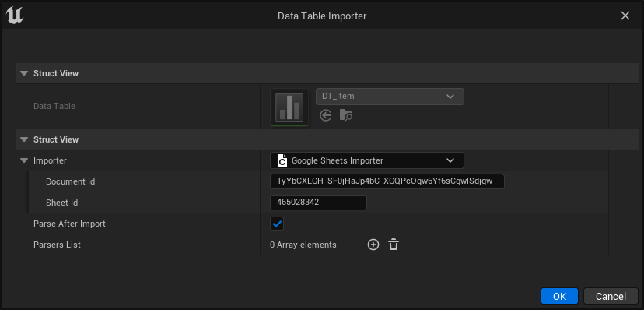Click the Cancel button
Image resolution: width=644 pixels, height=310 pixels.
tap(611, 297)
